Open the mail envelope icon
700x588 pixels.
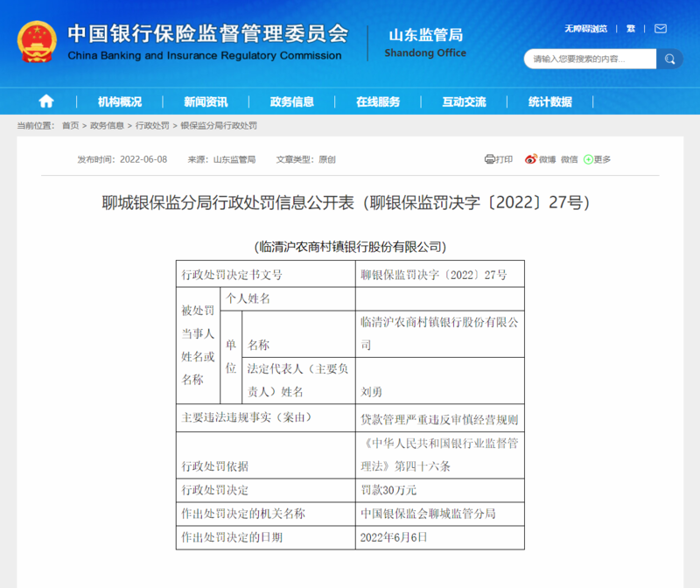[661, 29]
